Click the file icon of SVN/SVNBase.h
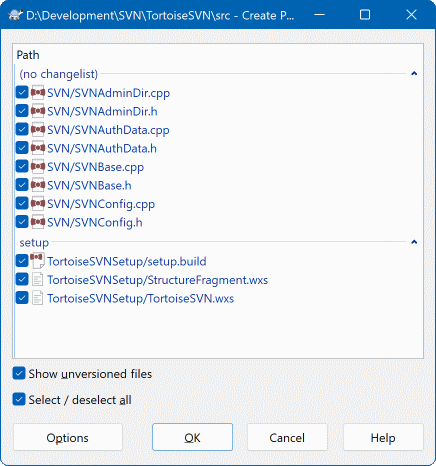This screenshot has height=466, width=436. click(38, 185)
